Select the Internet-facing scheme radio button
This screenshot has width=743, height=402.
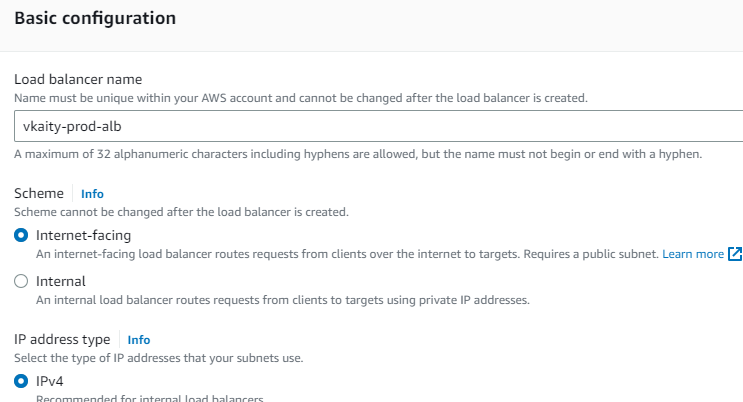21,235
